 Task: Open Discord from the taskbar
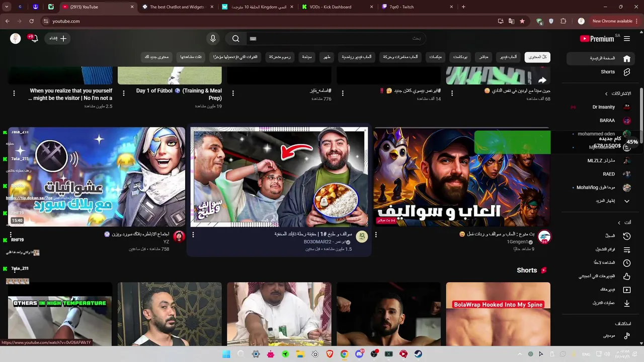coord(359,354)
